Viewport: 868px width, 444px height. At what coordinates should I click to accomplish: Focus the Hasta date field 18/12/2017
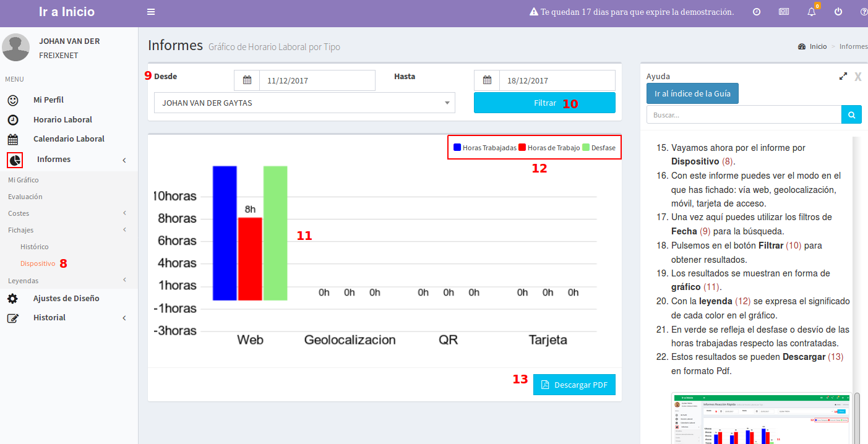557,80
